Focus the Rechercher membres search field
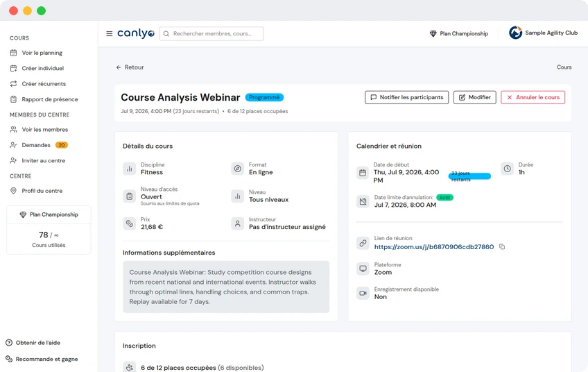Image resolution: width=588 pixels, height=372 pixels. pyautogui.click(x=211, y=34)
